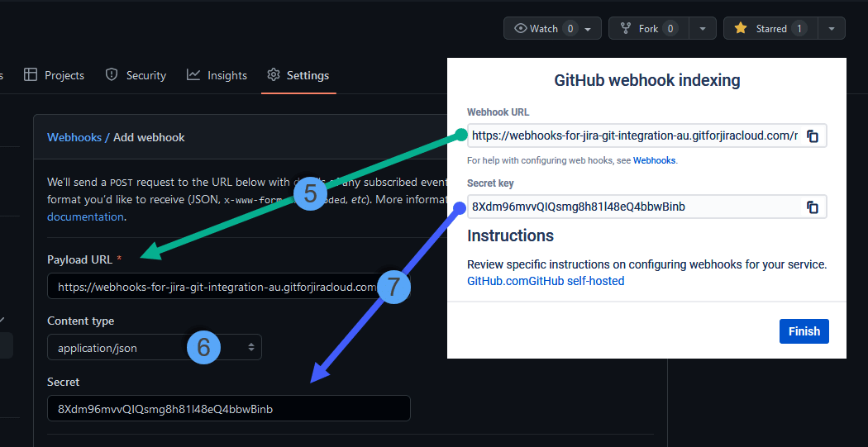The image size is (868, 447).
Task: Open the Webhooks breadcrumb link
Action: tap(74, 137)
